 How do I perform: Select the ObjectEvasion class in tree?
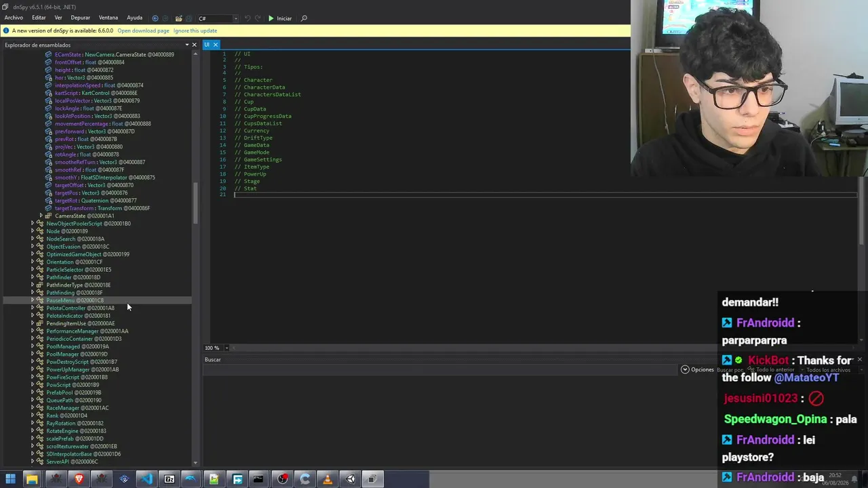coord(77,247)
